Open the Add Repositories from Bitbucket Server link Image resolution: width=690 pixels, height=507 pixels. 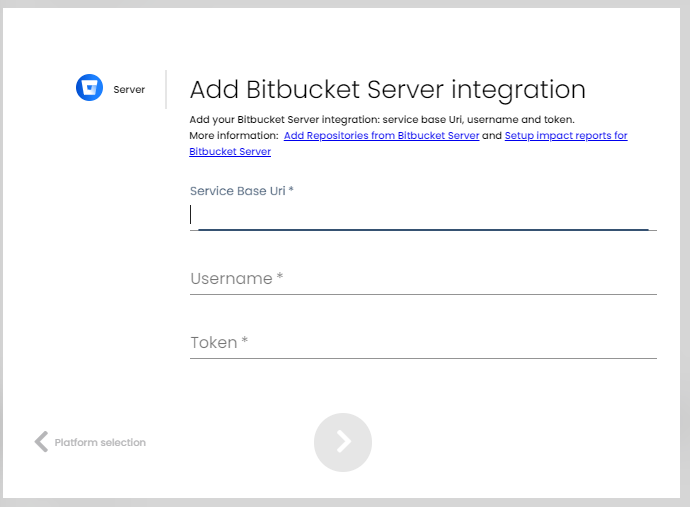click(381, 135)
